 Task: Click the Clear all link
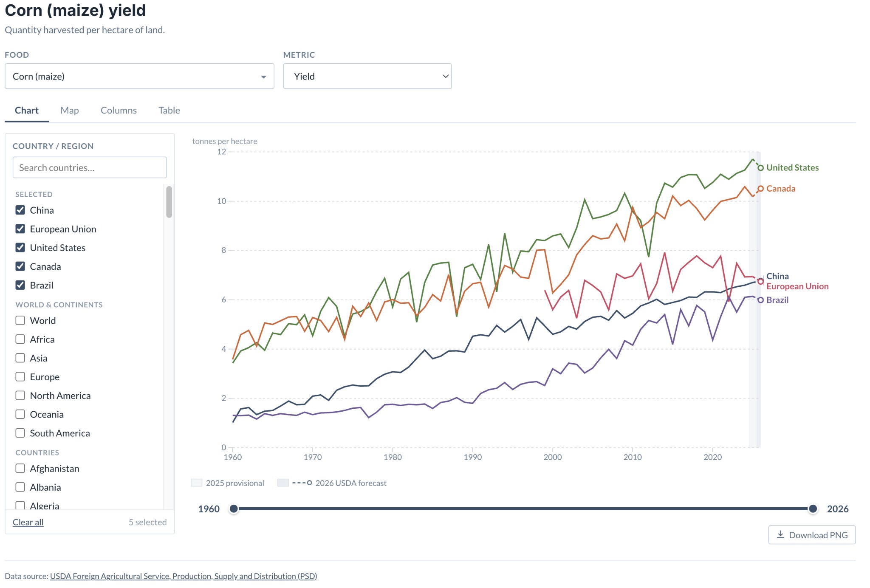click(x=28, y=522)
